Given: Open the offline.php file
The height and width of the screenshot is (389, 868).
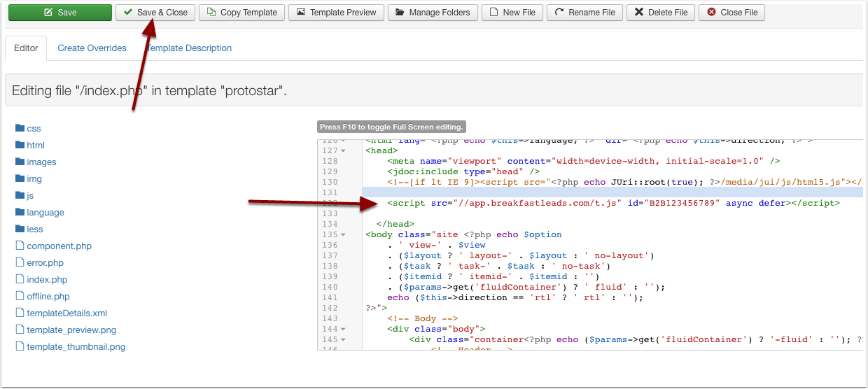Looking at the screenshot, I should 48,297.
